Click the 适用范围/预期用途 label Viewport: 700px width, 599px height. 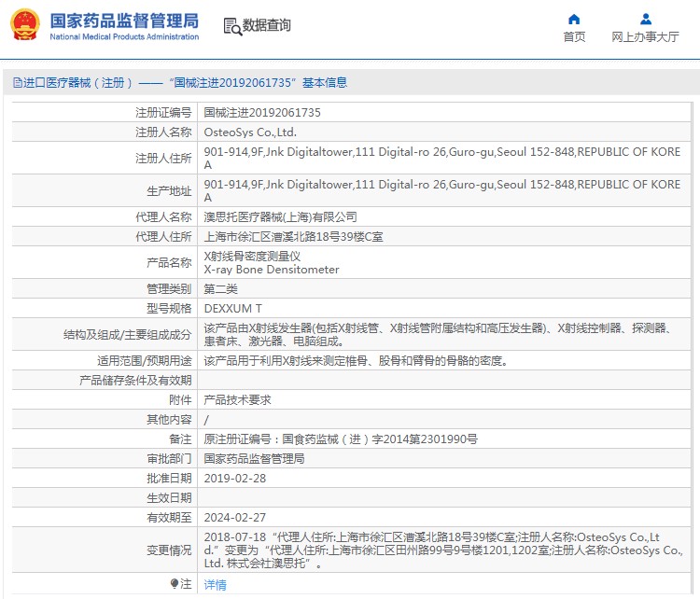click(x=145, y=361)
